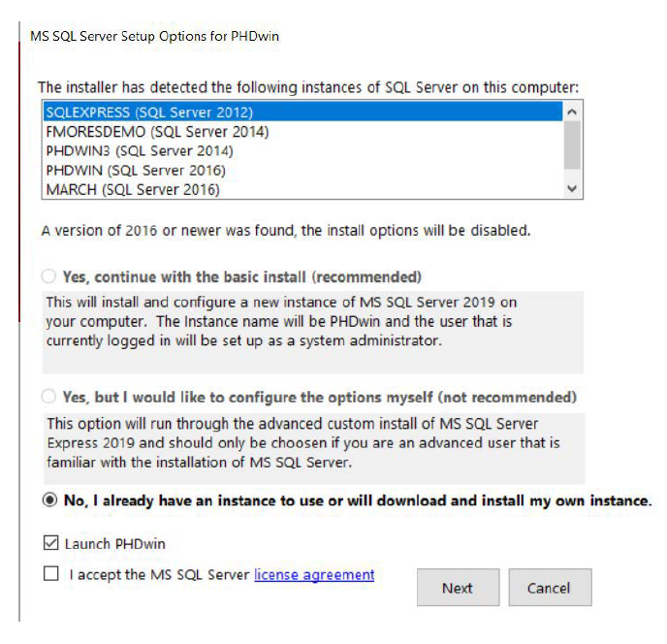Select FMORESDEMO (SQL Server 2014) instance

coord(157,132)
